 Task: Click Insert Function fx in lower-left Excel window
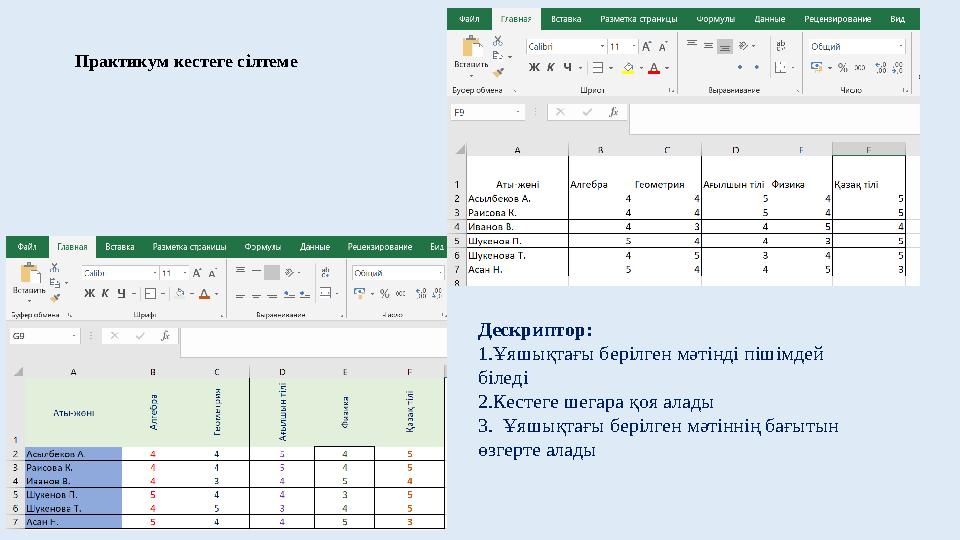[x=165, y=336]
